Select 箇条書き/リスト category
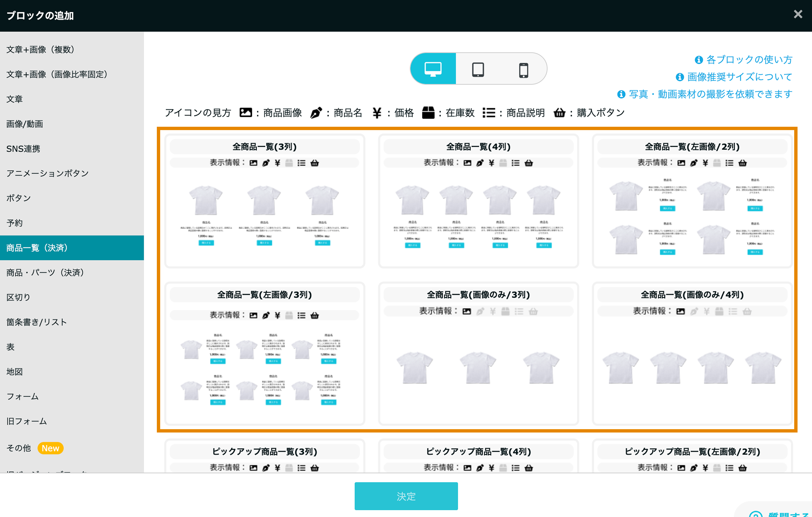This screenshot has width=812, height=517. coord(72,322)
